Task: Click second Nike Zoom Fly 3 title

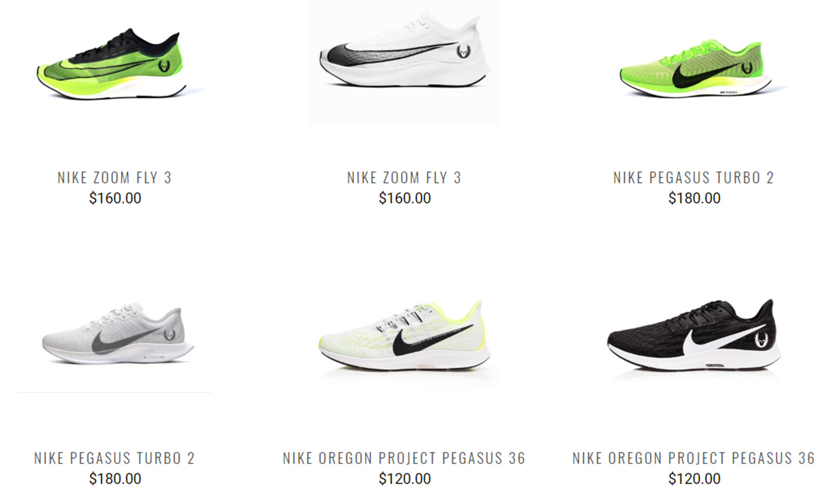Action: click(405, 178)
